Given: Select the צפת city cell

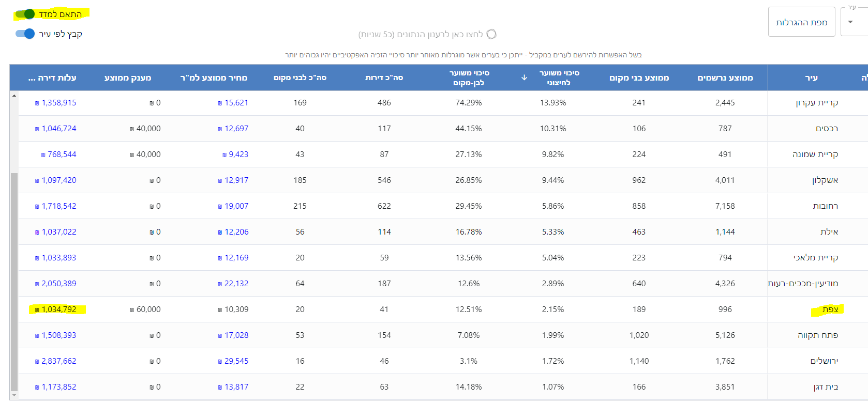Looking at the screenshot, I should [x=830, y=309].
